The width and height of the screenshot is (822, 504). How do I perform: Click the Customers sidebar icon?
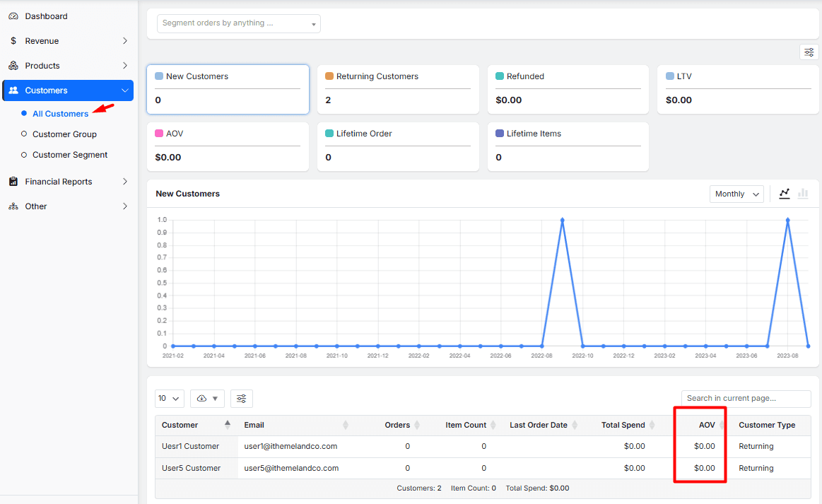(x=15, y=90)
